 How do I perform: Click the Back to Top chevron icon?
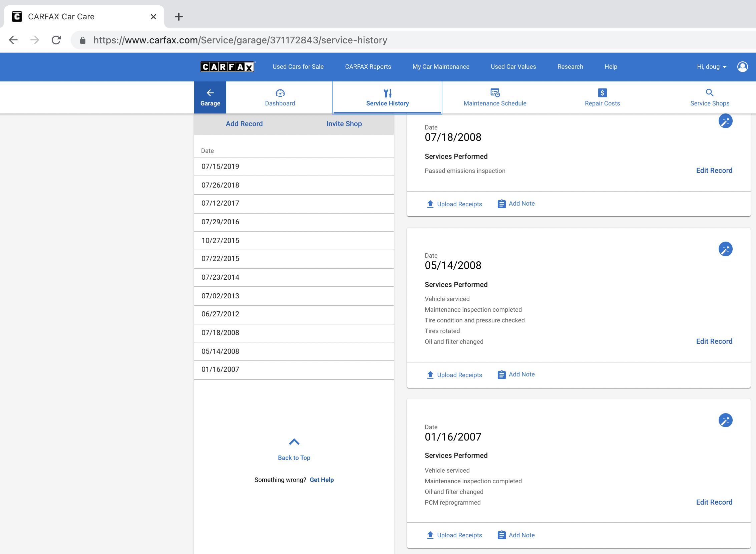click(294, 442)
